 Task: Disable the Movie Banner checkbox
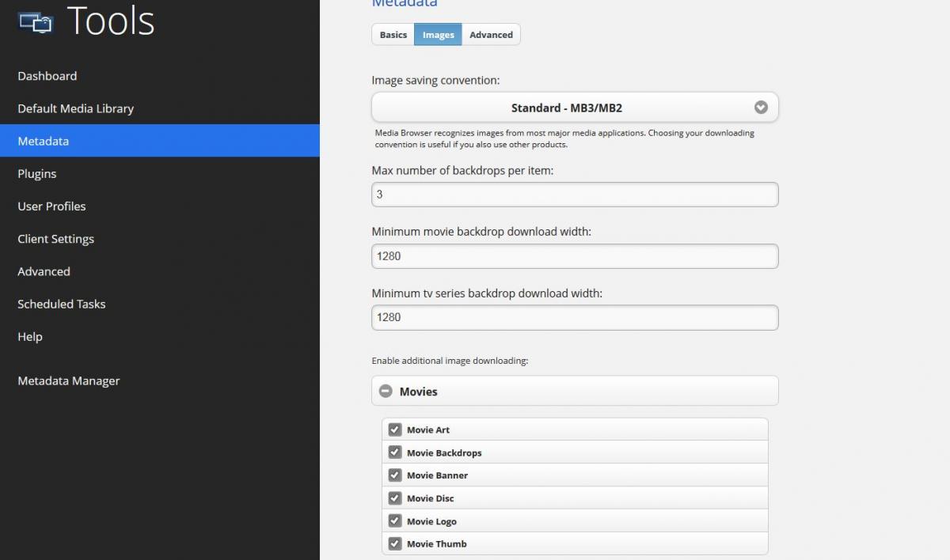tap(394, 475)
